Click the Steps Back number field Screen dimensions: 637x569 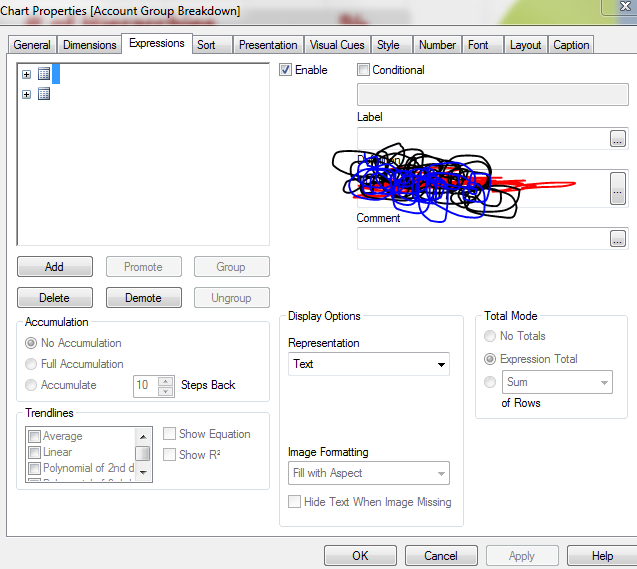coord(146,386)
